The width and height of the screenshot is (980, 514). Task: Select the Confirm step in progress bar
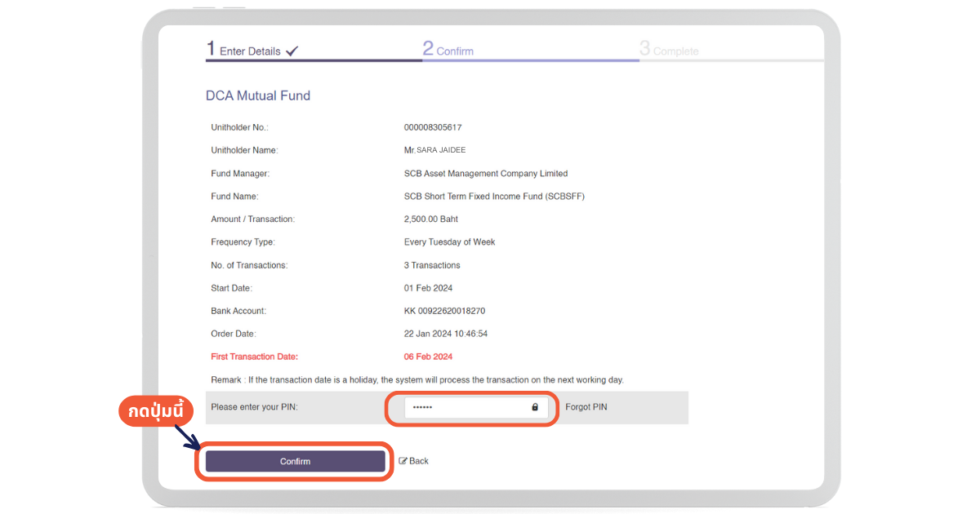[x=448, y=51]
